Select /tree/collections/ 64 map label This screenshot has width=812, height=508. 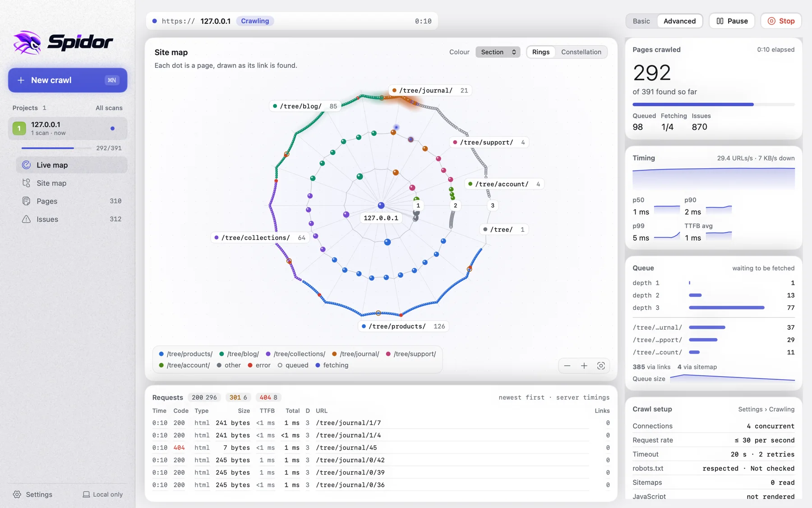(x=260, y=238)
